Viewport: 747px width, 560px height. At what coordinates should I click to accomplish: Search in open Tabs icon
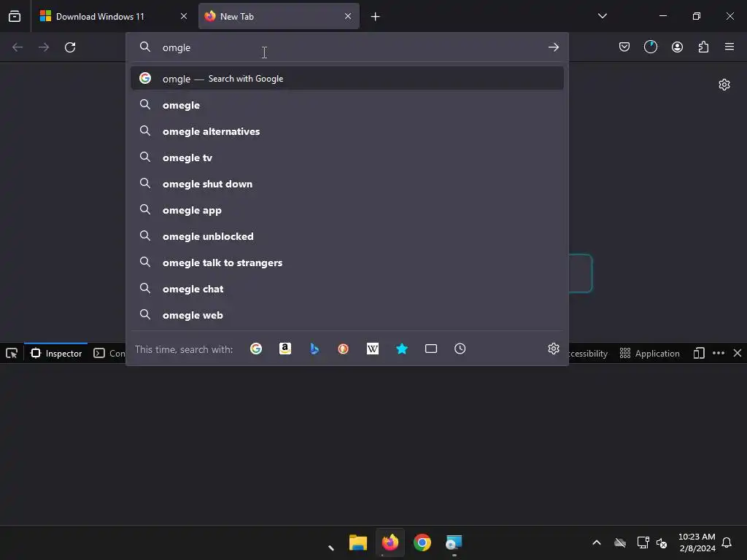click(430, 349)
